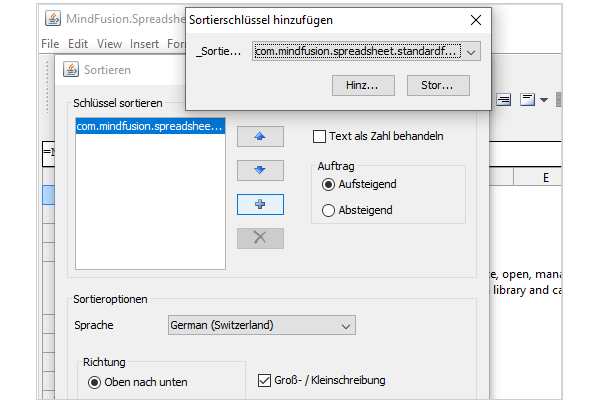Open the Edit menu
This screenshot has height=400, width=600.
(78, 44)
